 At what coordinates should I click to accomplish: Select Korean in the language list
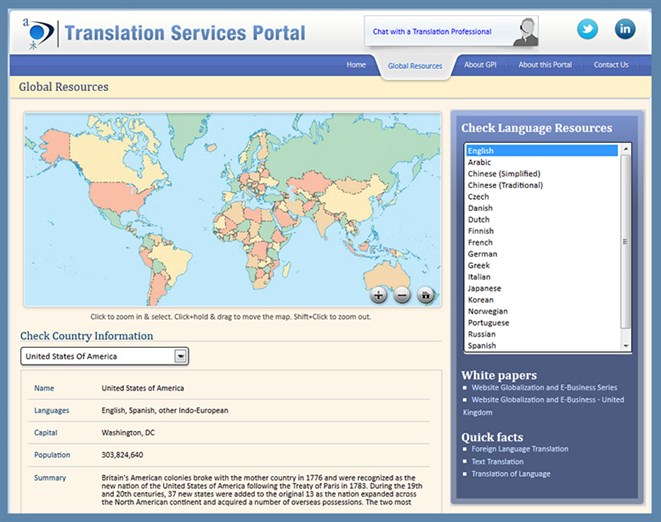(542, 299)
